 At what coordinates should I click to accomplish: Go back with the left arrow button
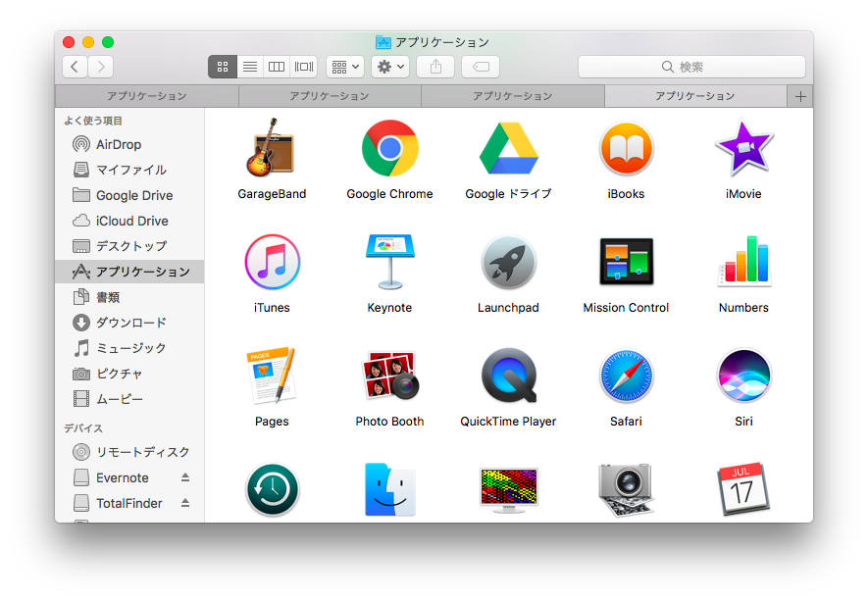75,67
